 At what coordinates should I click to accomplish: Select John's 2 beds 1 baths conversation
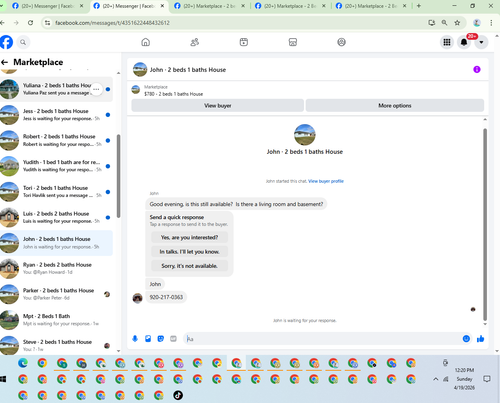coord(56,243)
